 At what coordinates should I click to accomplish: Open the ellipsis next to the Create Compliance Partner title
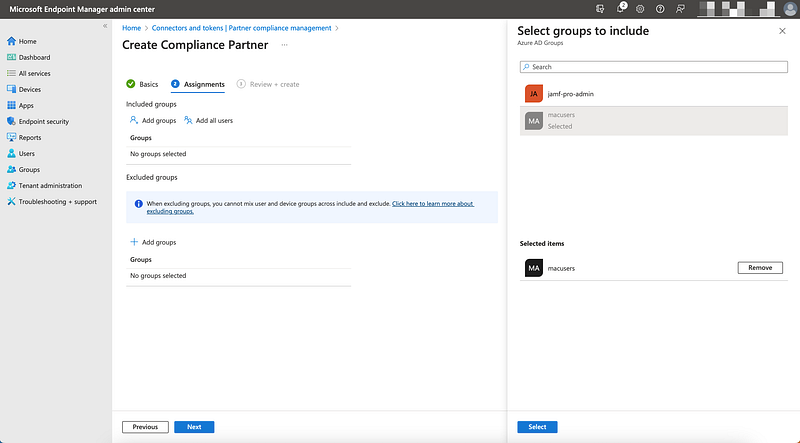coord(284,45)
